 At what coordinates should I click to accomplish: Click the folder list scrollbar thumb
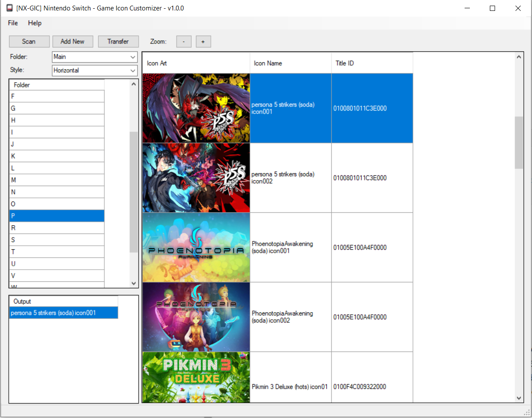(134, 192)
